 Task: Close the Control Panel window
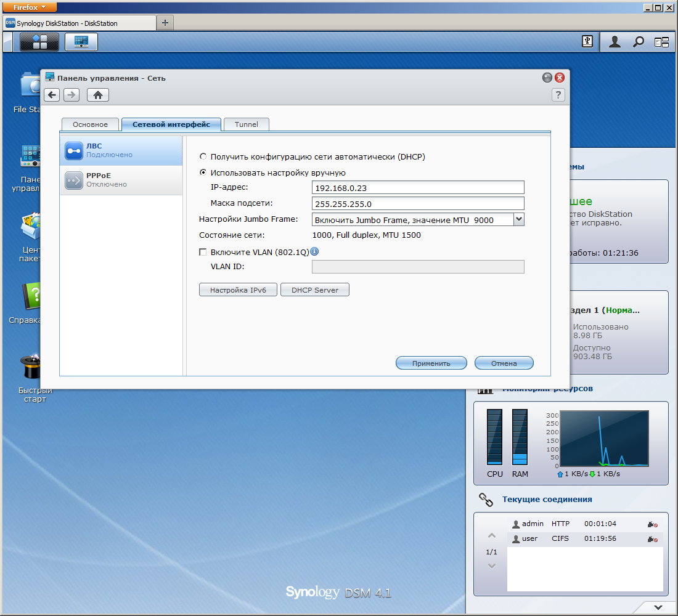coord(560,78)
